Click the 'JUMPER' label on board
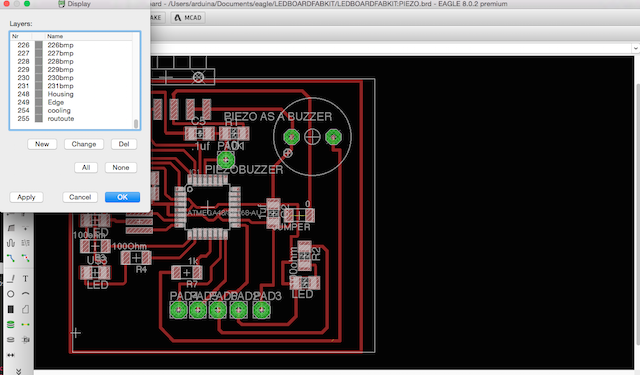Viewport: 640px width, 375px height. (291, 227)
